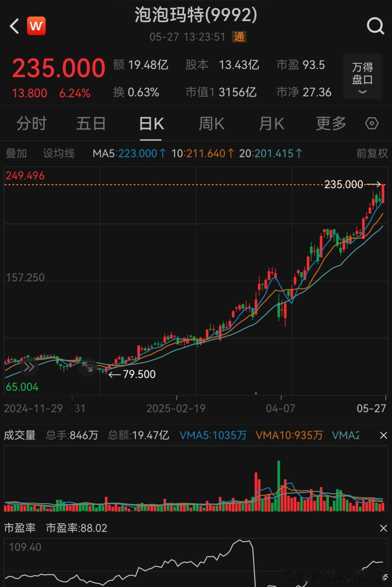
Task: Switch to the 周K tab
Action: click(211, 124)
